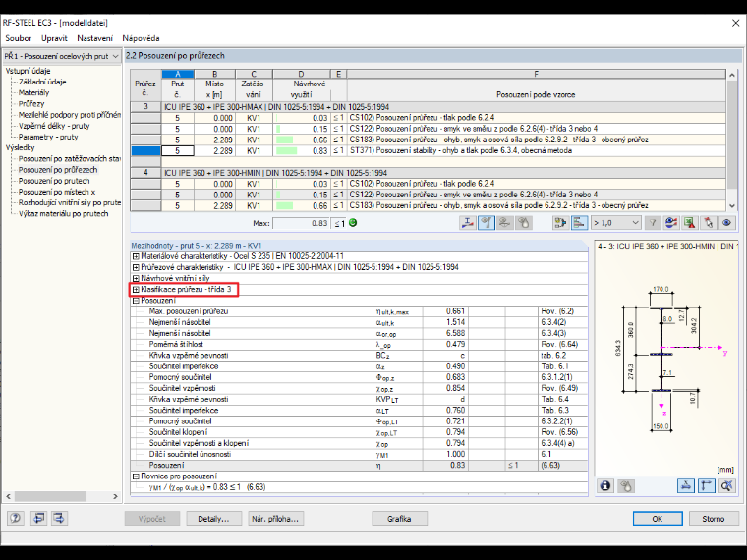The image size is (747, 560).
Task: Collapse Rovnice pro posouzení section
Action: coord(136,476)
